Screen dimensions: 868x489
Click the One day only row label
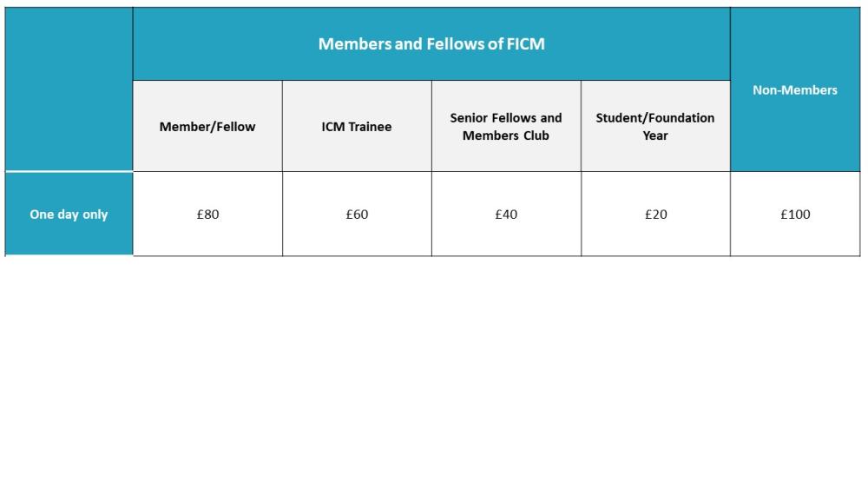69,215
